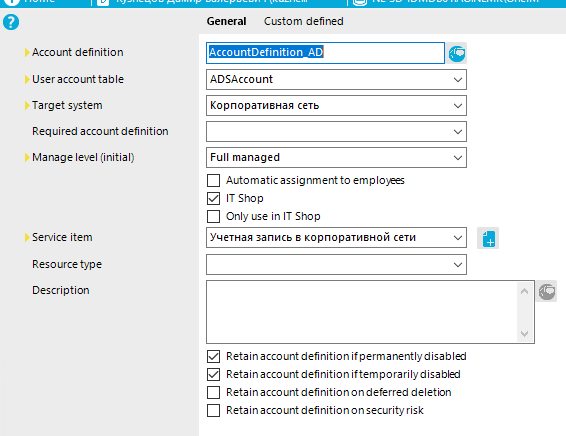Uncheck the IT Shop checkbox

213,199
